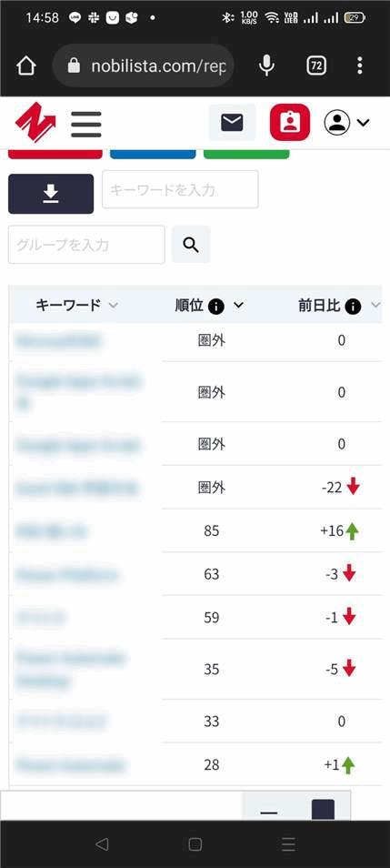Tap the nobilista.com address bar
Image resolution: width=390 pixels, height=868 pixels.
tap(144, 66)
